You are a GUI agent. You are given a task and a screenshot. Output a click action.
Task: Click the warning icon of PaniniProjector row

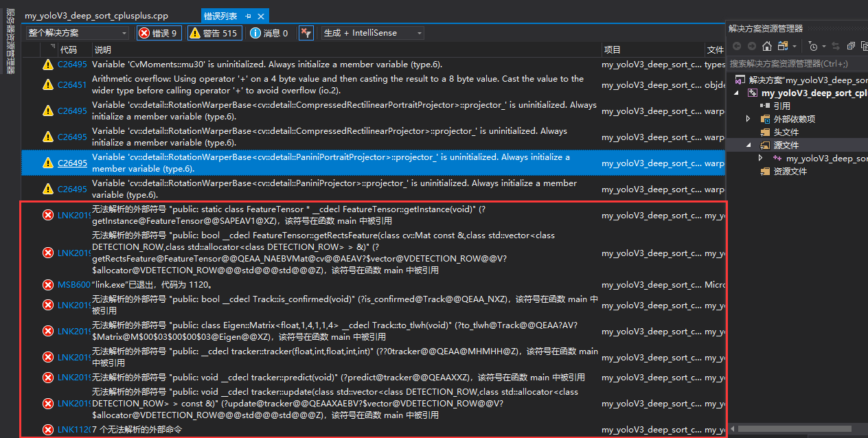pos(48,189)
